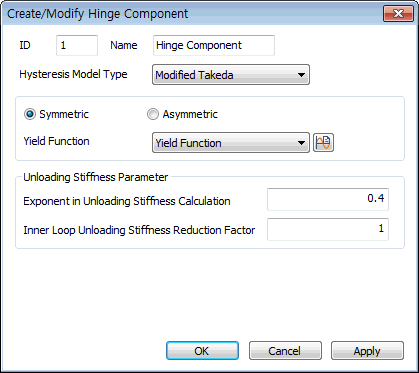Cancel the hinge component dialog
419x373 pixels.
click(x=285, y=351)
